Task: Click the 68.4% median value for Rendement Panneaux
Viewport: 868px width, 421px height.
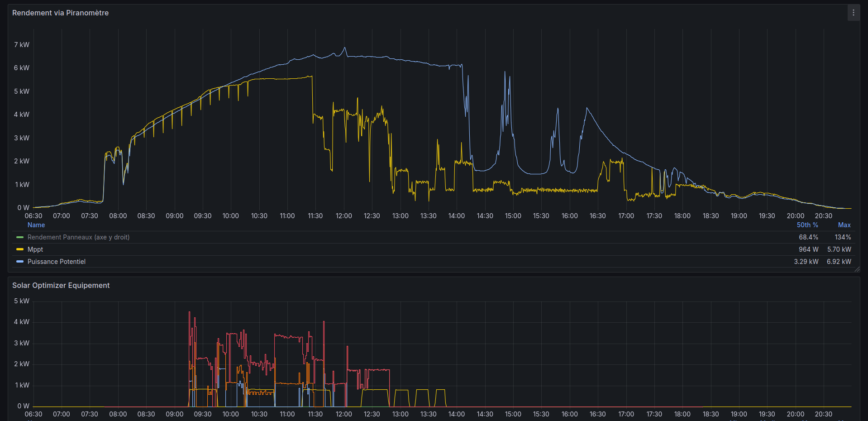Action: click(808, 237)
